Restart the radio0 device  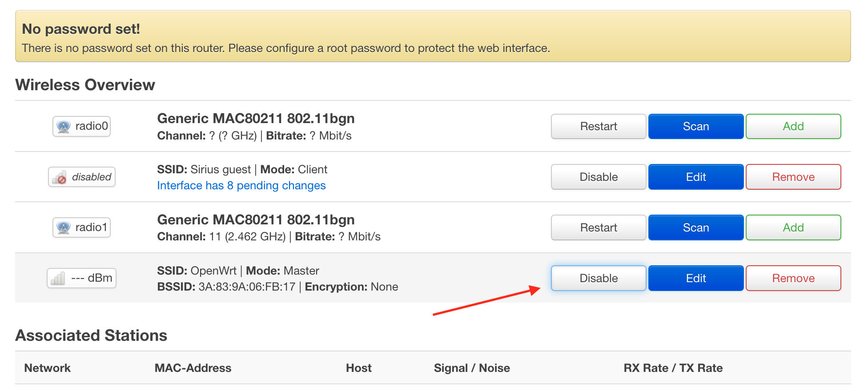click(x=599, y=127)
